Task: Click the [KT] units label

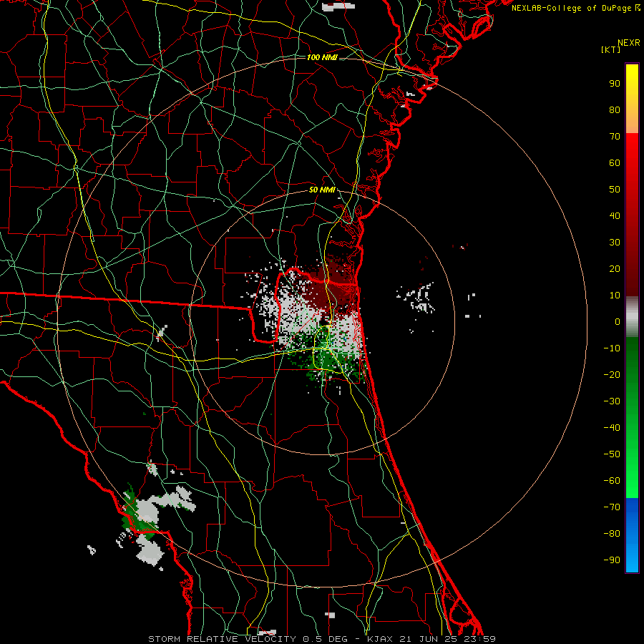Action: point(611,49)
